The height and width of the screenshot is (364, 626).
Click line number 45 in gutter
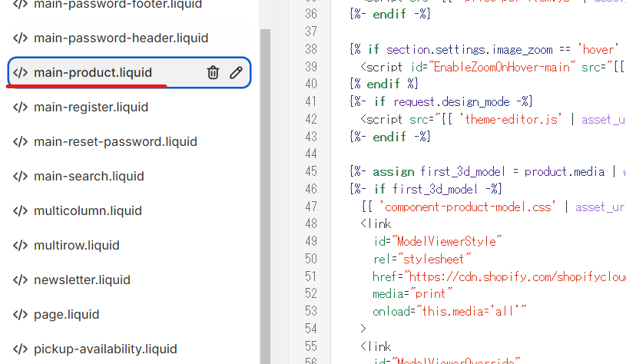tap(311, 171)
